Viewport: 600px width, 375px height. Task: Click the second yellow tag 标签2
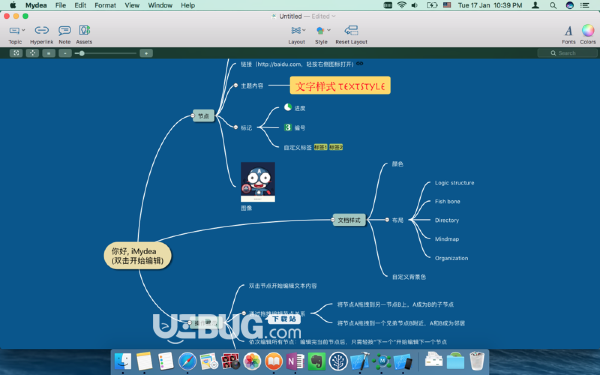pyautogui.click(x=336, y=147)
